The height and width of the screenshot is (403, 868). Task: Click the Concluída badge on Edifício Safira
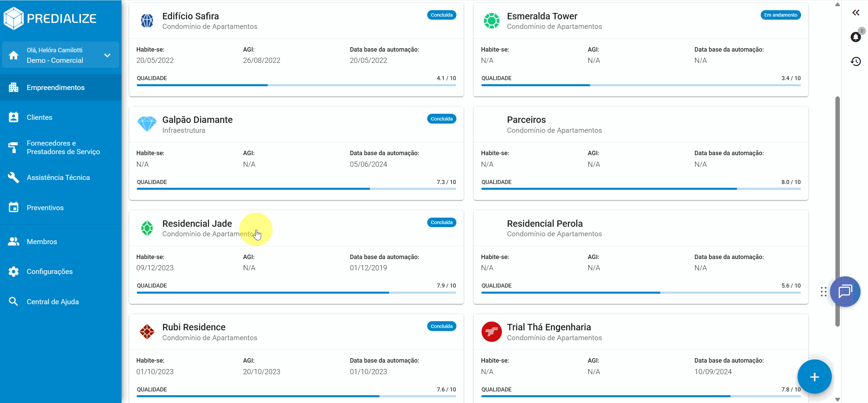coord(441,15)
